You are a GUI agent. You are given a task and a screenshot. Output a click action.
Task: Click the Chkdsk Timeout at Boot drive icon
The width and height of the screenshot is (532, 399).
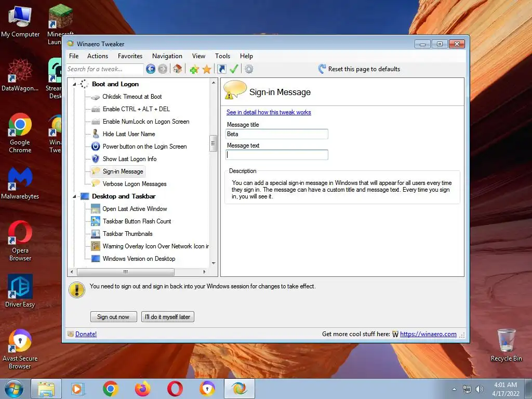click(x=96, y=97)
